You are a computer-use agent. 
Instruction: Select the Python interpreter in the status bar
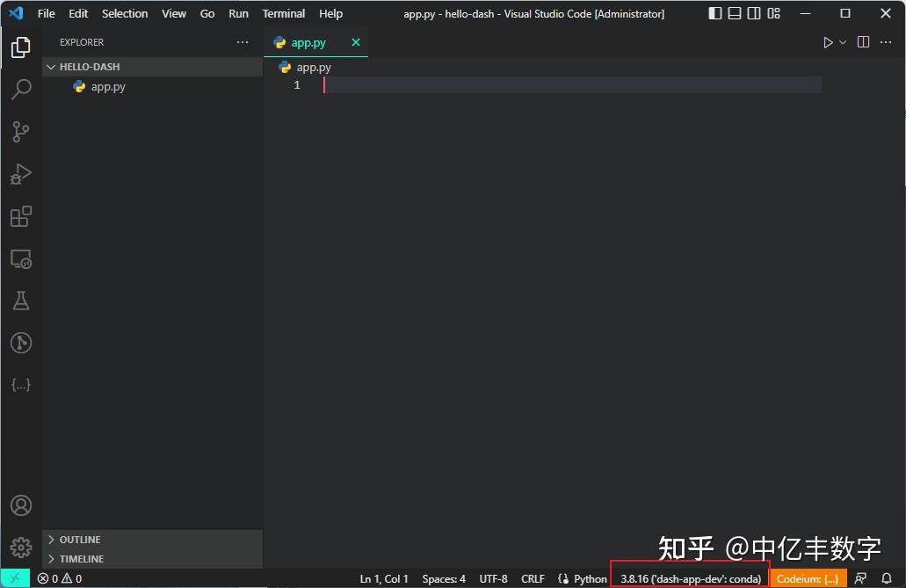[689, 578]
